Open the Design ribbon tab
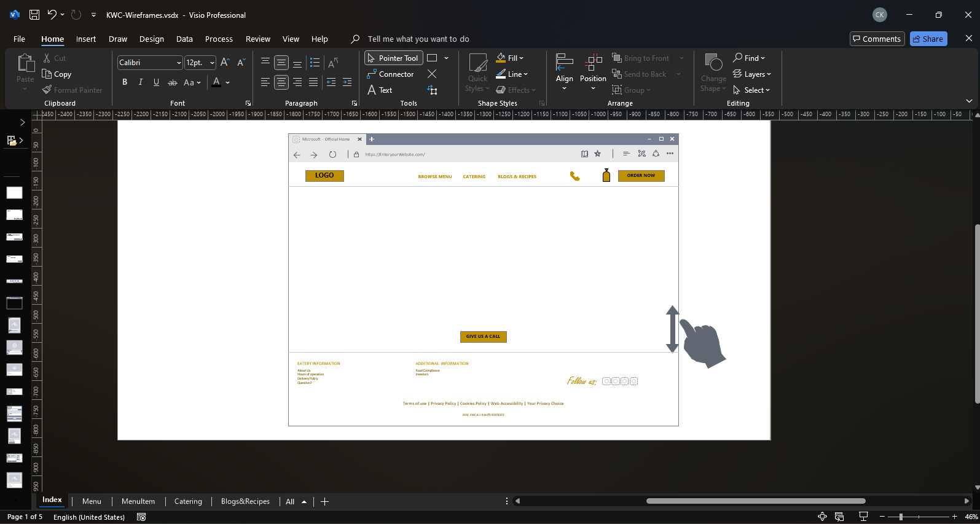This screenshot has width=980, height=524. (x=152, y=39)
